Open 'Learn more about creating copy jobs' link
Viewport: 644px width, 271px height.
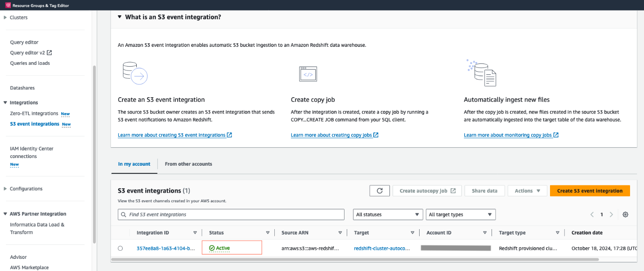coord(335,135)
